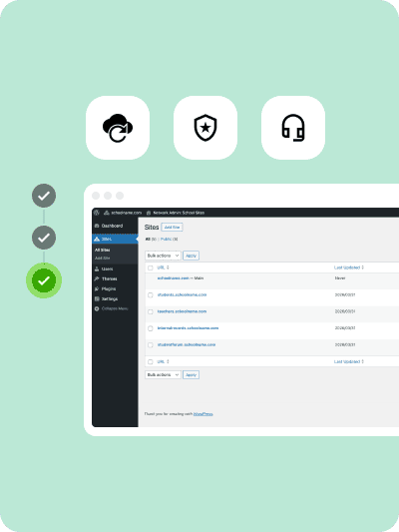Image resolution: width=399 pixels, height=532 pixels.
Task: Tick the select-all checkbox in table header
Action: click(151, 268)
